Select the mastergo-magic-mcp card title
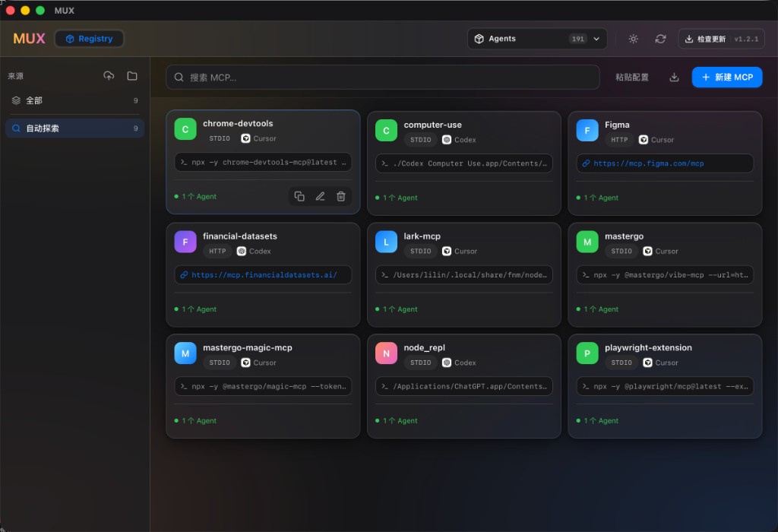 coord(247,348)
